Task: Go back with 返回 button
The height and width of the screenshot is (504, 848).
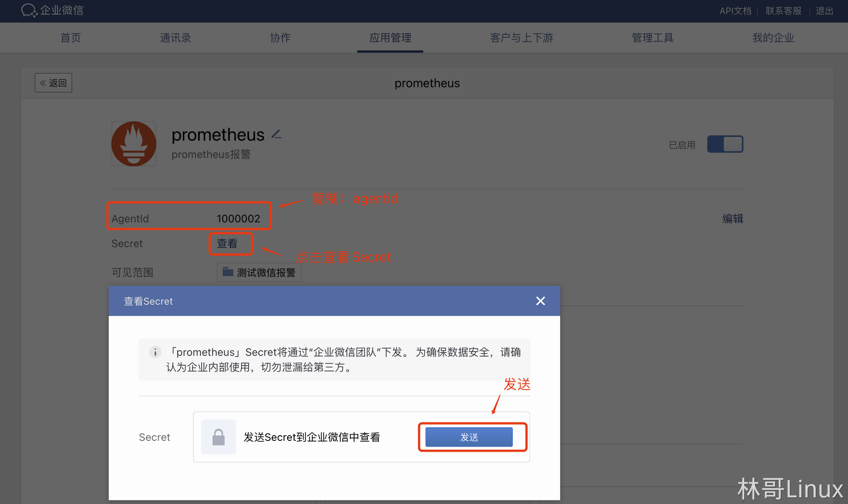Action: (x=53, y=83)
